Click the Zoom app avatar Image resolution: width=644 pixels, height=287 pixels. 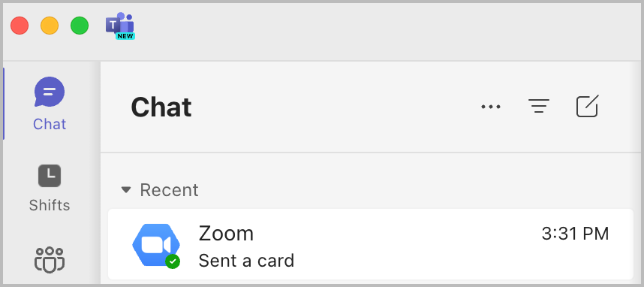(156, 245)
